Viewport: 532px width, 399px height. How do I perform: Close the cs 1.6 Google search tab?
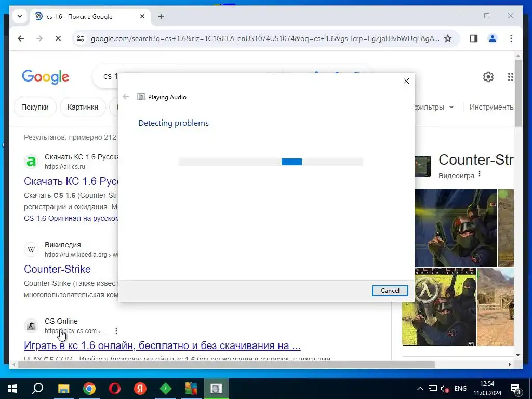click(x=142, y=16)
